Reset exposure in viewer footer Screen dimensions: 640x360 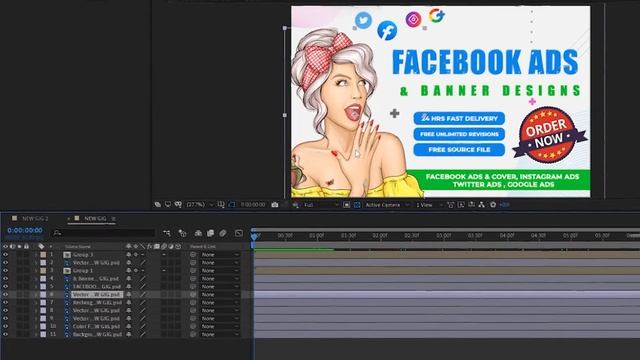click(x=493, y=204)
